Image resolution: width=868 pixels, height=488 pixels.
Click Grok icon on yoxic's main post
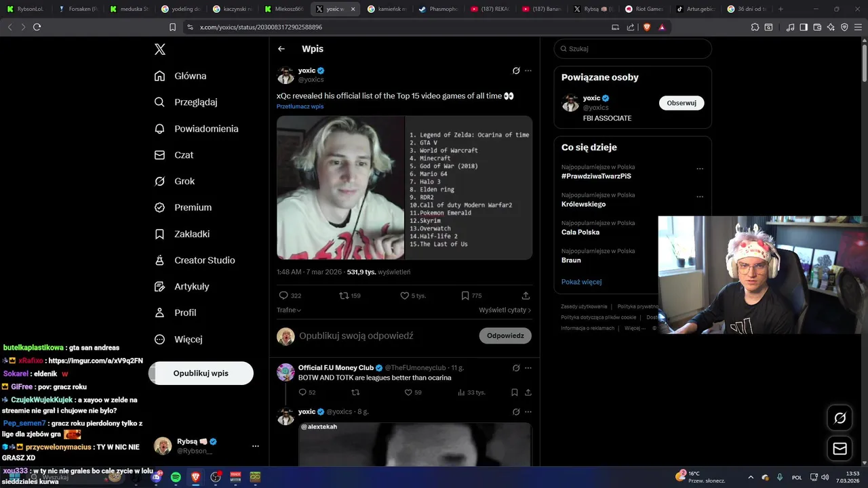pos(515,70)
